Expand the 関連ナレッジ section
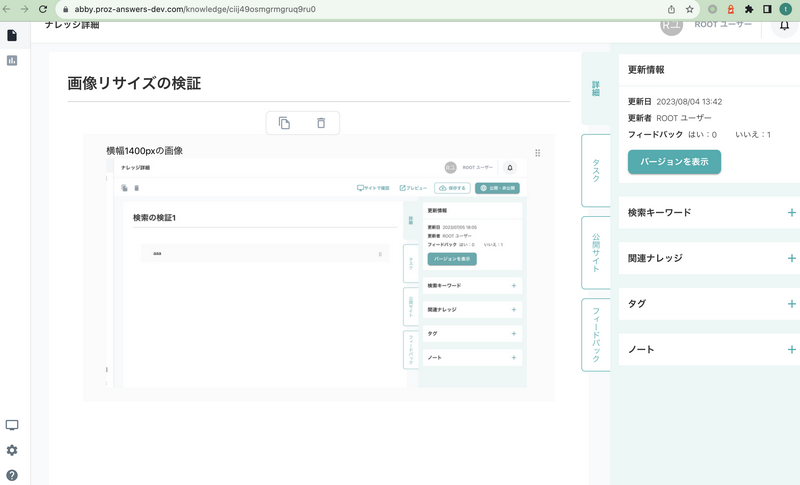Screen dimensions: 800x485 click(x=791, y=258)
